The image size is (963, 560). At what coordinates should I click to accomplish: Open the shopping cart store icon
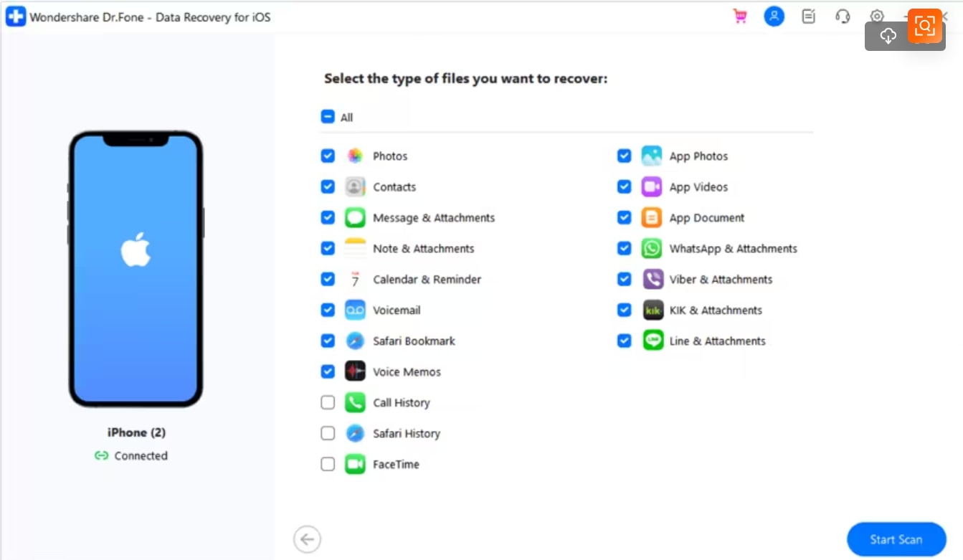coord(739,16)
